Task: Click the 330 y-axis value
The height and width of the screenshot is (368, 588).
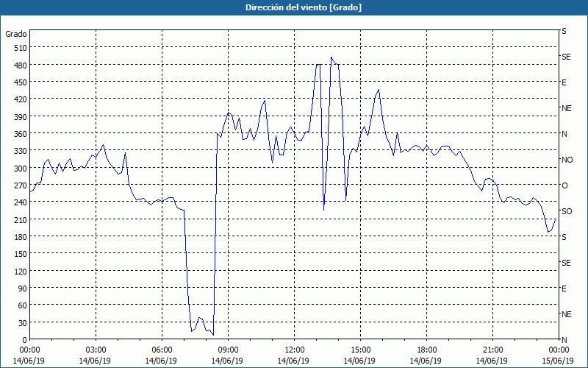Action: [21, 151]
